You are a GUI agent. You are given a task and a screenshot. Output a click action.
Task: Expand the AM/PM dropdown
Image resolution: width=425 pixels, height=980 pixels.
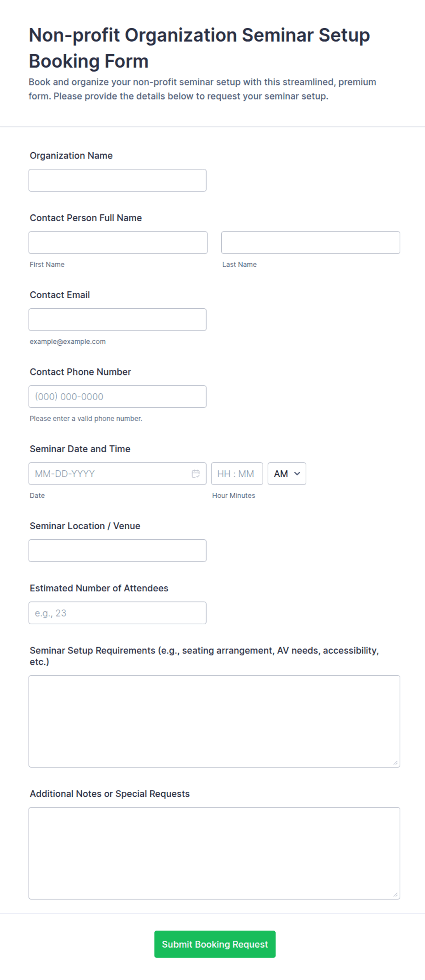pos(287,474)
